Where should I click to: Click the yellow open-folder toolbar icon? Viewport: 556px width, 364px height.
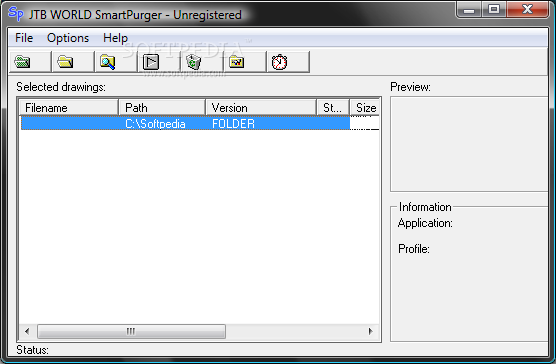click(65, 62)
